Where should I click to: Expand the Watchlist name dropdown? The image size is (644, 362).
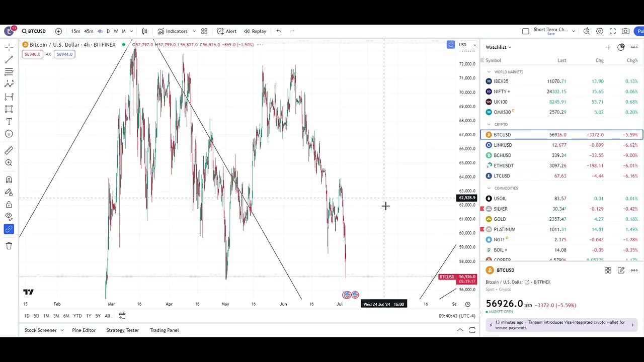(x=499, y=47)
